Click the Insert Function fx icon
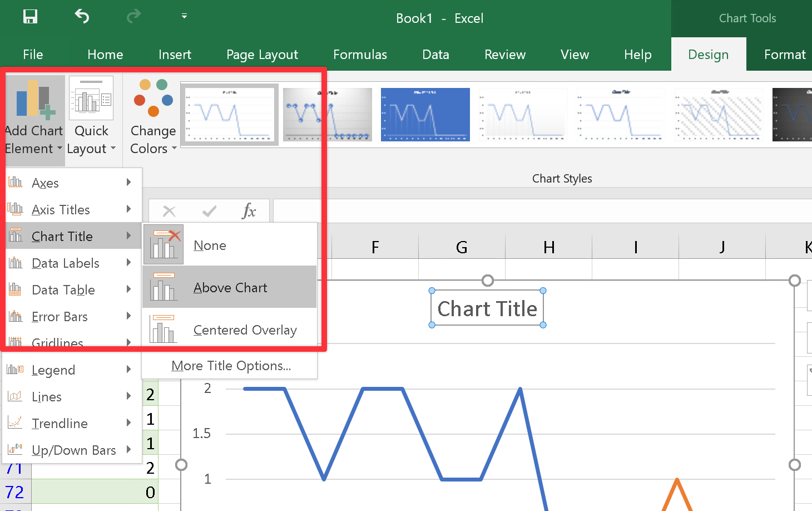 249,211
